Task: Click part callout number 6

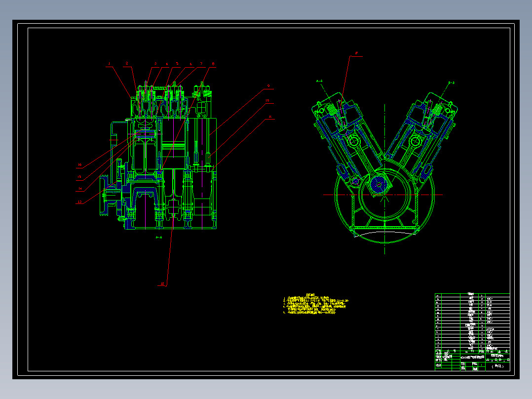Action: [190, 64]
